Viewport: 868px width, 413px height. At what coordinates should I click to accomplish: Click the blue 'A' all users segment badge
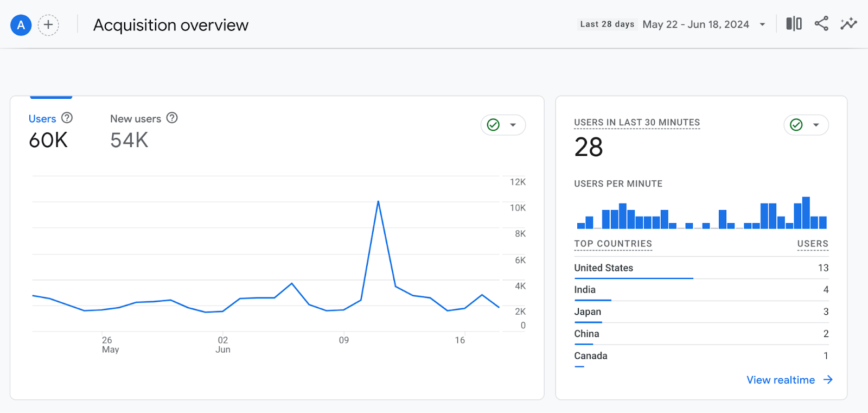pyautogui.click(x=21, y=25)
